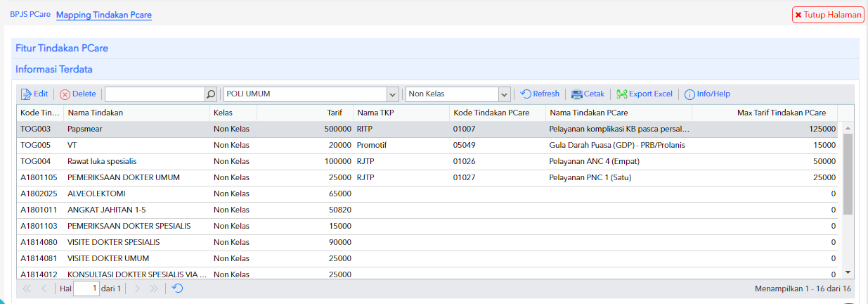Click PCare code 05049 cell
Screen dimensions: 868x304
497,146
